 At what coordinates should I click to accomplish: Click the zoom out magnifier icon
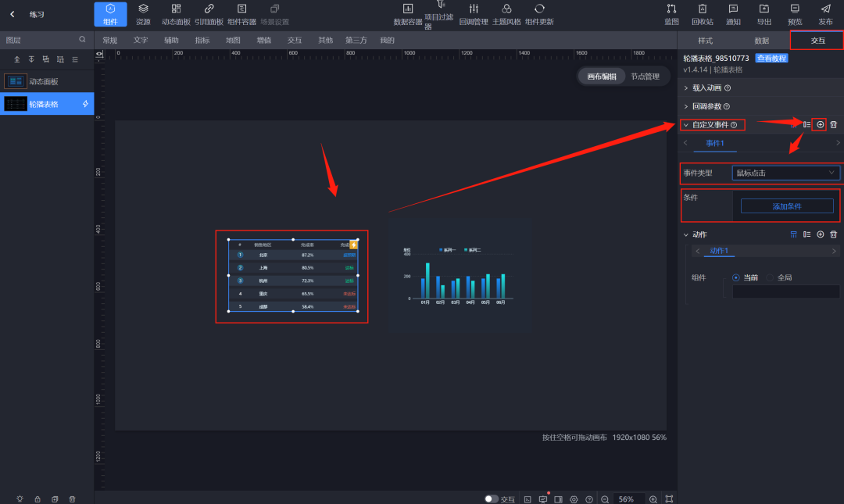pos(605,499)
